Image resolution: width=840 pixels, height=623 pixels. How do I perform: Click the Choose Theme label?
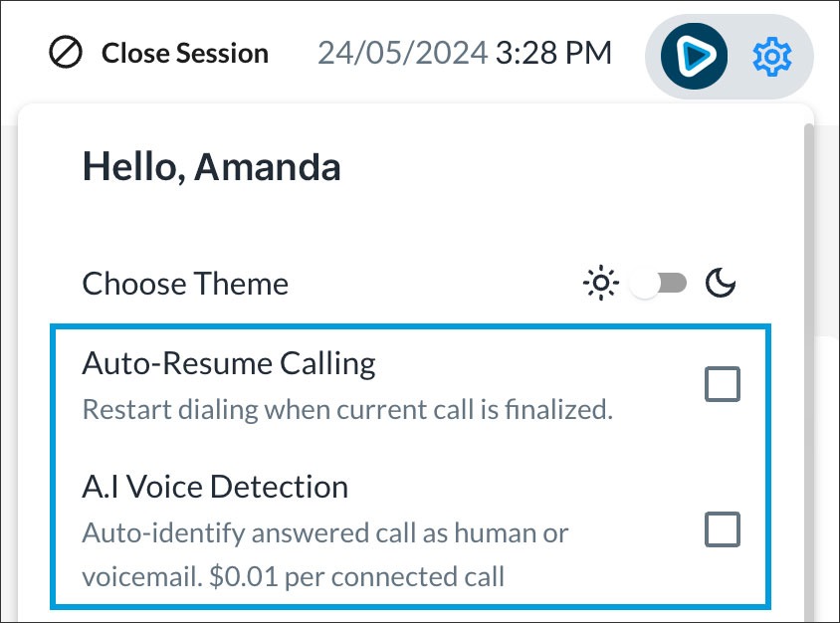(x=185, y=284)
